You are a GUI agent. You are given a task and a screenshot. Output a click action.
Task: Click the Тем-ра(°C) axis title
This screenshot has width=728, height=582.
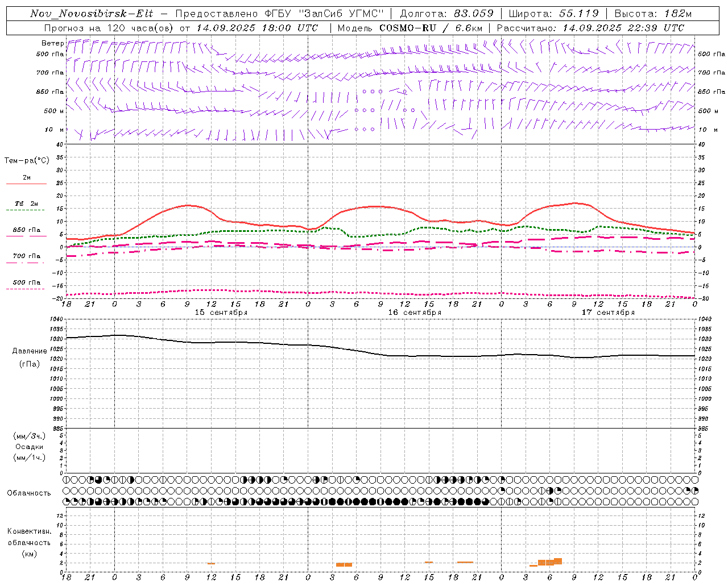click(x=27, y=161)
